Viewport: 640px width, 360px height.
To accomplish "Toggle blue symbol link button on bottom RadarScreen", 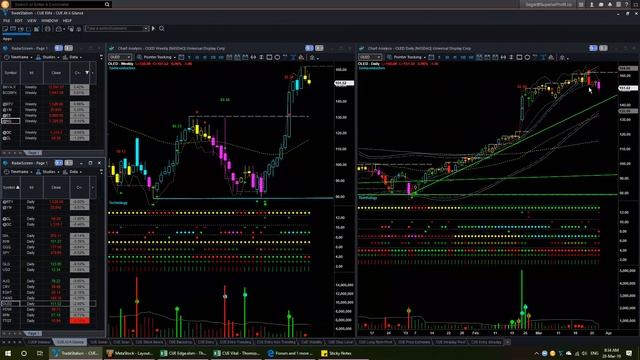I will (59, 163).
